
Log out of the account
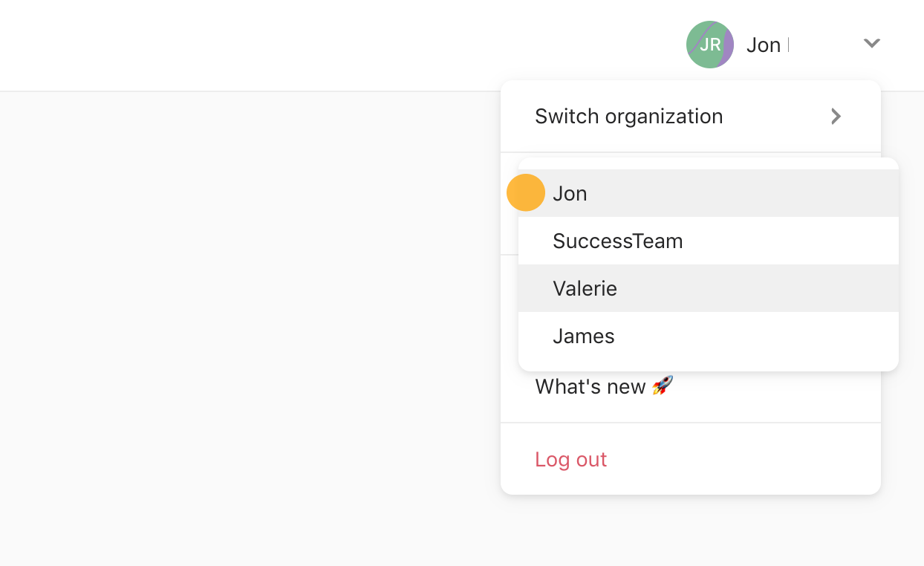(x=571, y=459)
